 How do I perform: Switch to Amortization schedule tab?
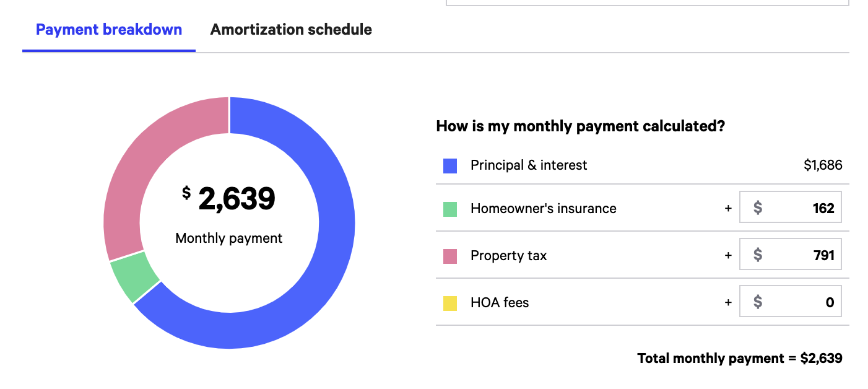(291, 29)
